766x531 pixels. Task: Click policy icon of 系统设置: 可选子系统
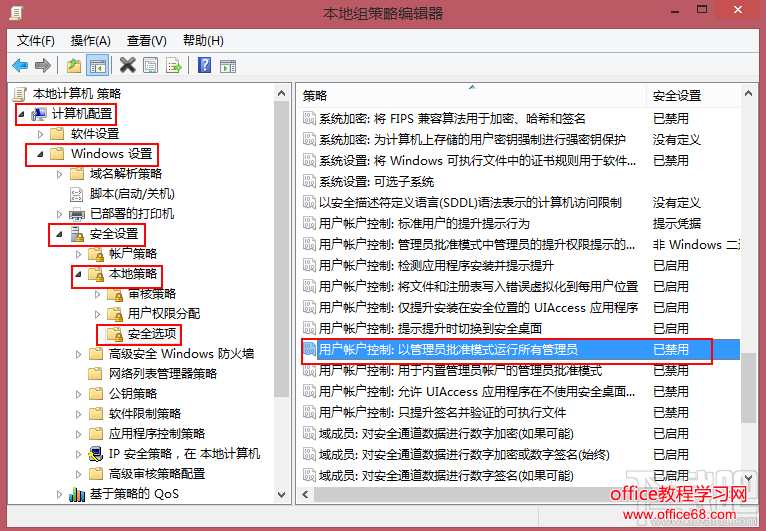(309, 182)
